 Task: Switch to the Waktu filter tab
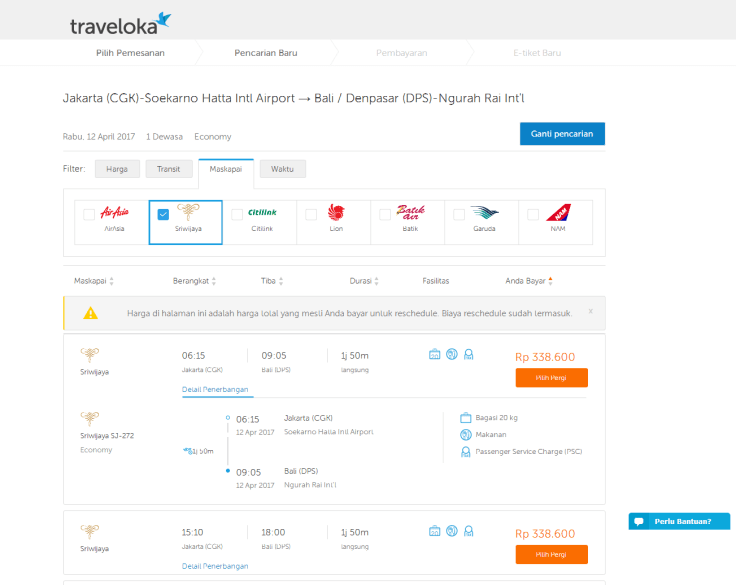(282, 169)
